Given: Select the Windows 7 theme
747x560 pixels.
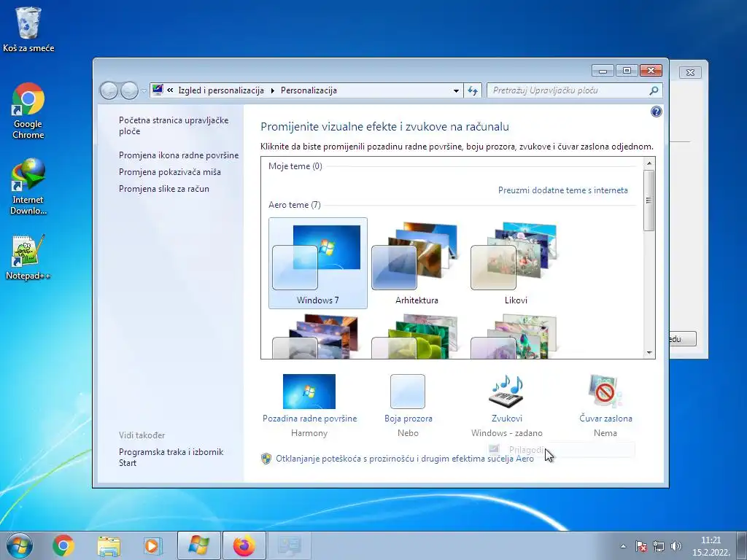Looking at the screenshot, I should 318,263.
